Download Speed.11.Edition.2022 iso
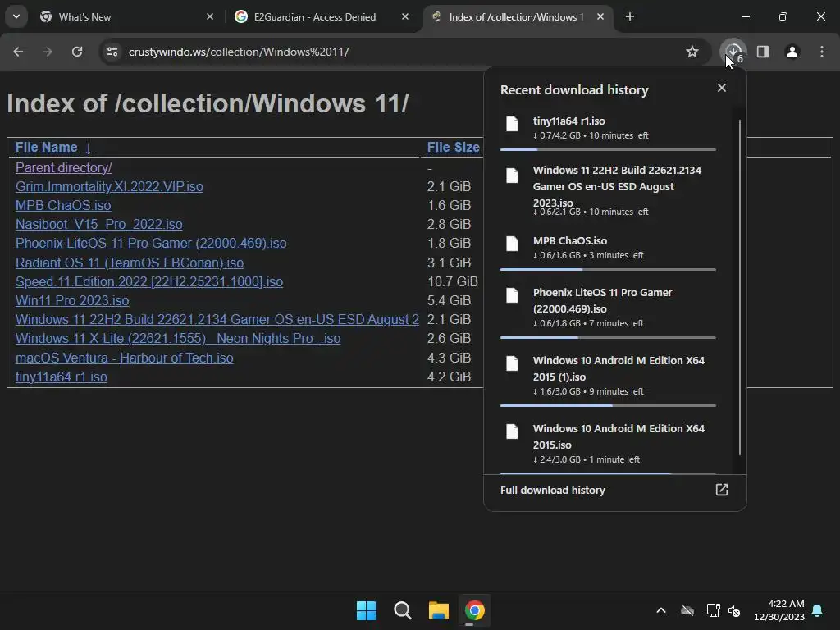Image resolution: width=840 pixels, height=630 pixels. [149, 282]
